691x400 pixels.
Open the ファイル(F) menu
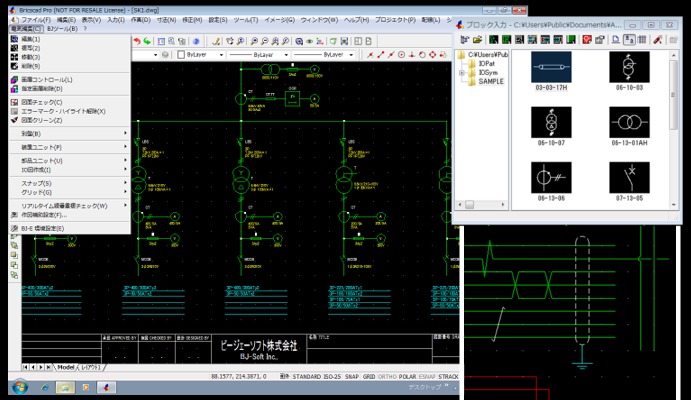[35, 19]
